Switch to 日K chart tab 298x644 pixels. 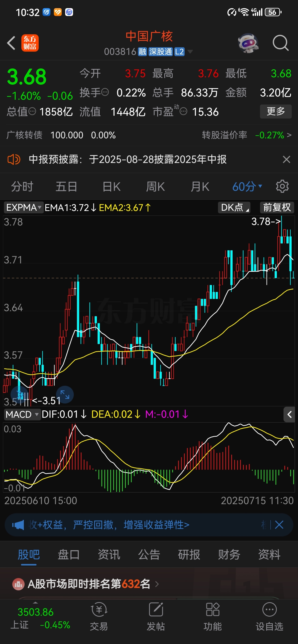(x=111, y=187)
